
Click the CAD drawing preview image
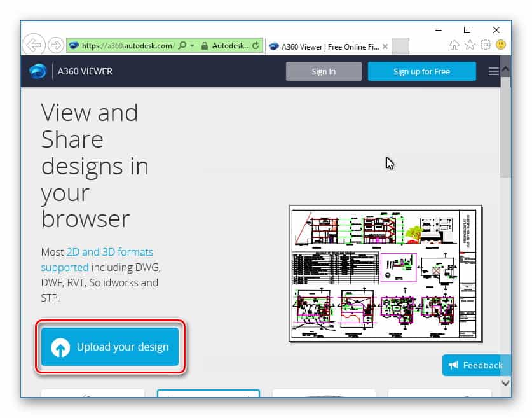point(385,273)
